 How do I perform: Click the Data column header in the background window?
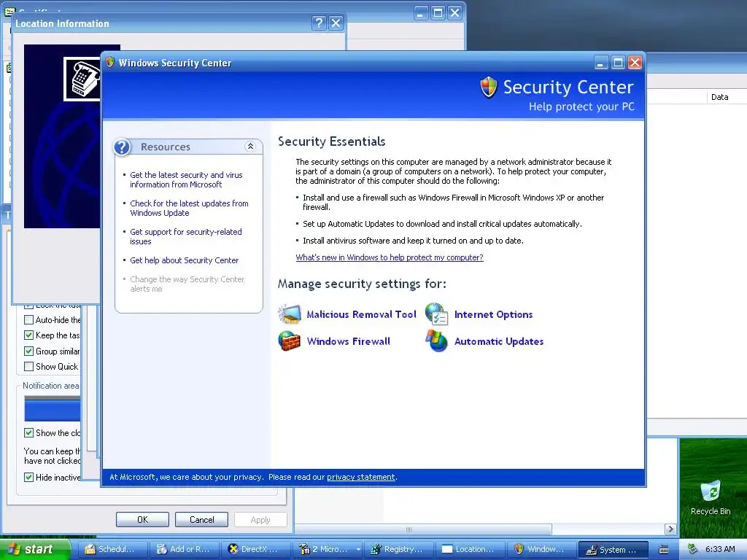[726, 97]
